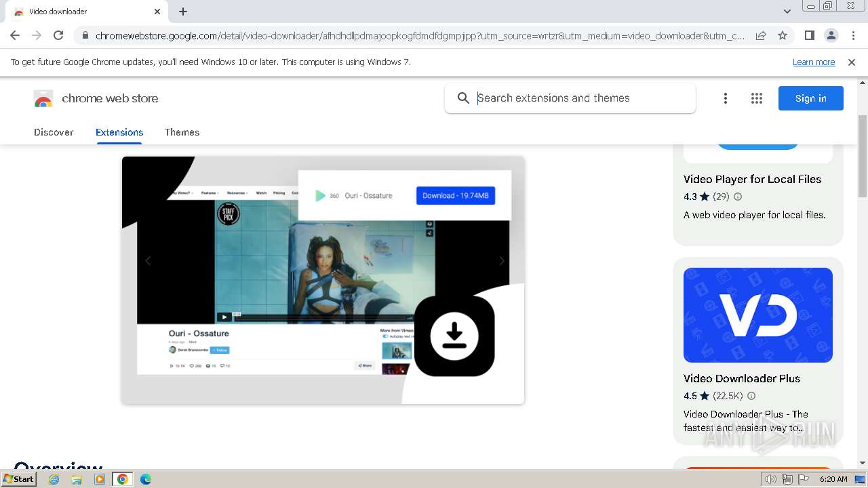
Task: Switch to the Themes tab
Action: point(182,132)
